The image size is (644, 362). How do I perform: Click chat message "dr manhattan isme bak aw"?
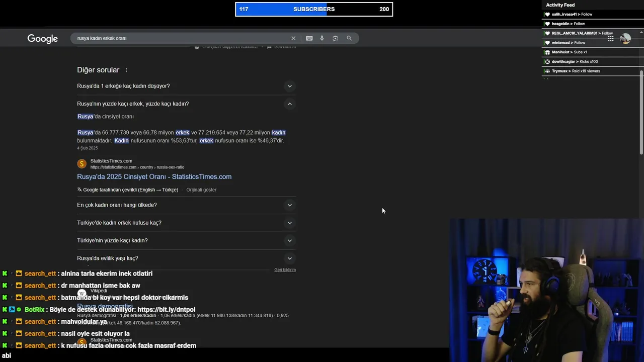pos(101,286)
